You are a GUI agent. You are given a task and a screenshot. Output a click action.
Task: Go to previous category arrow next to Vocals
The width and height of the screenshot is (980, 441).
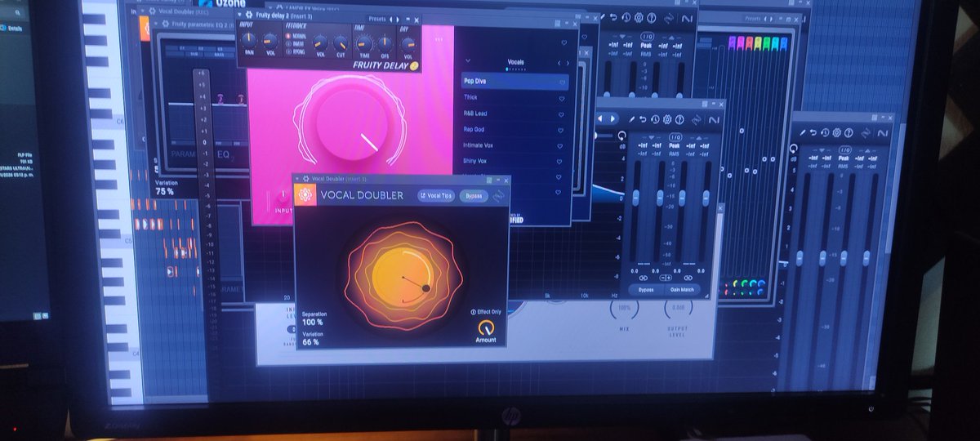(x=559, y=63)
